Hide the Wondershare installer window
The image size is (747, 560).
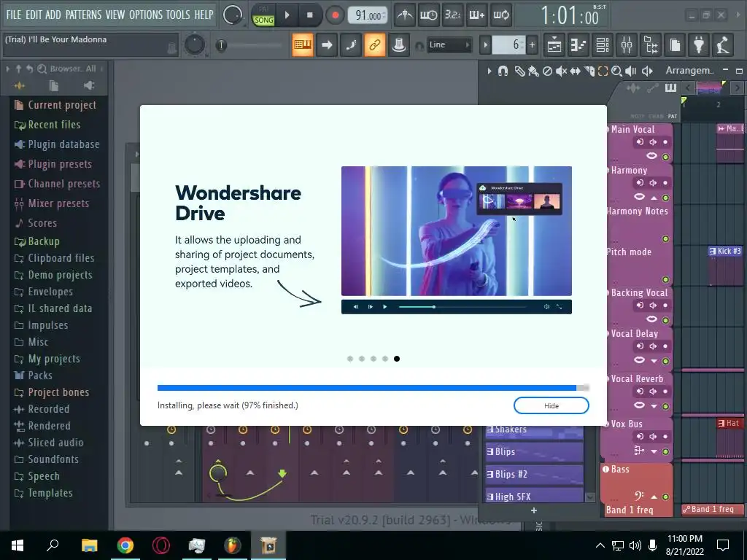coord(551,405)
